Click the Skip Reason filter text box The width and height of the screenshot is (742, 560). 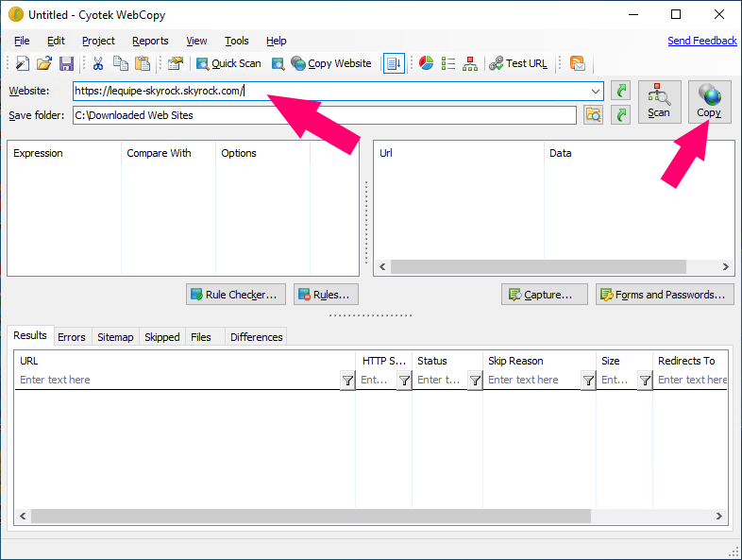click(x=532, y=380)
